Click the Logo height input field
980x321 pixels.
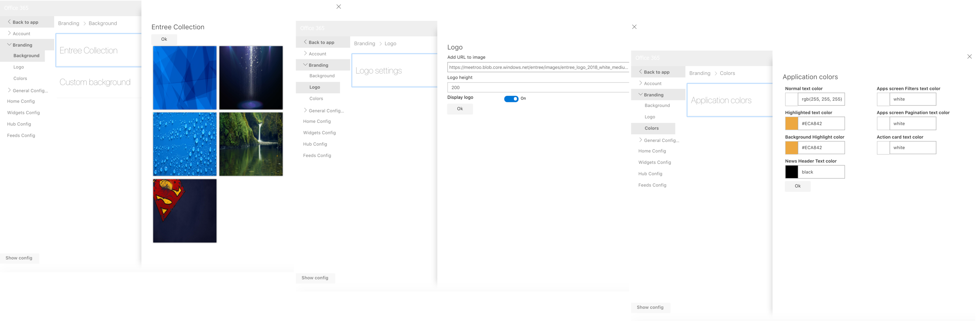click(x=538, y=88)
